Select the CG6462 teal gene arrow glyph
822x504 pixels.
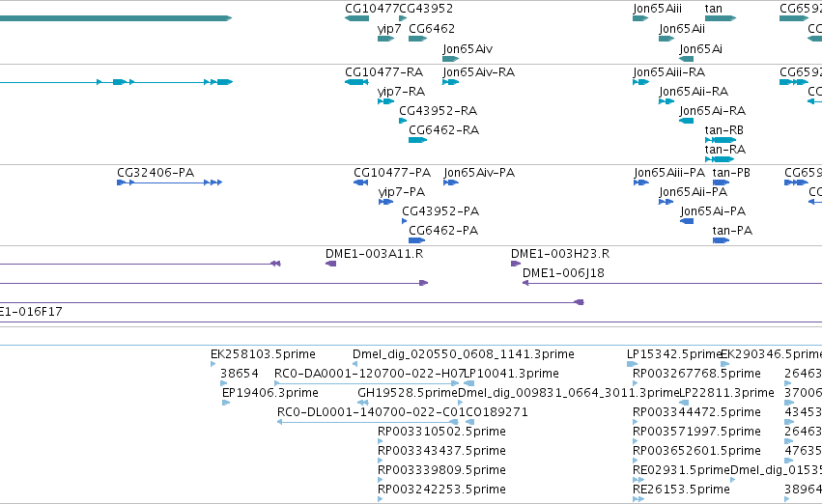click(418, 39)
